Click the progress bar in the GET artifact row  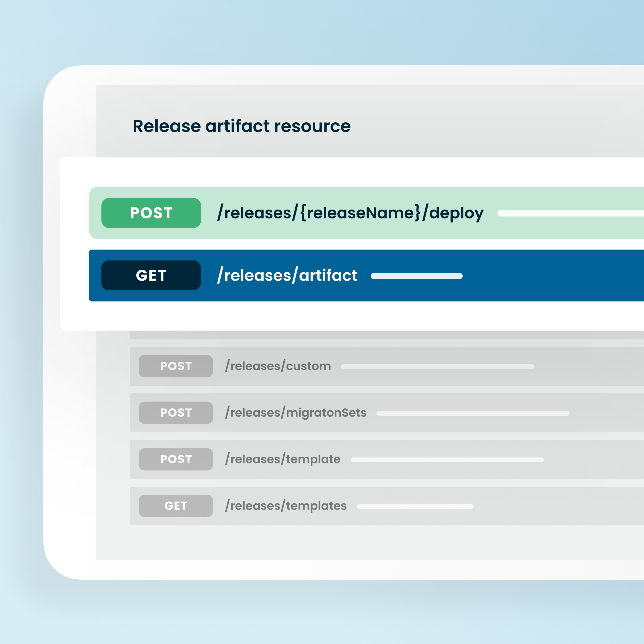click(x=416, y=276)
